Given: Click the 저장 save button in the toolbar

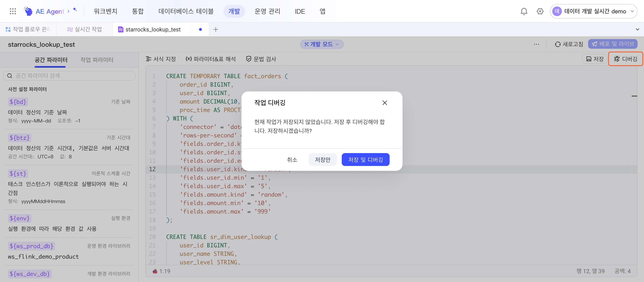Looking at the screenshot, I should [x=595, y=59].
